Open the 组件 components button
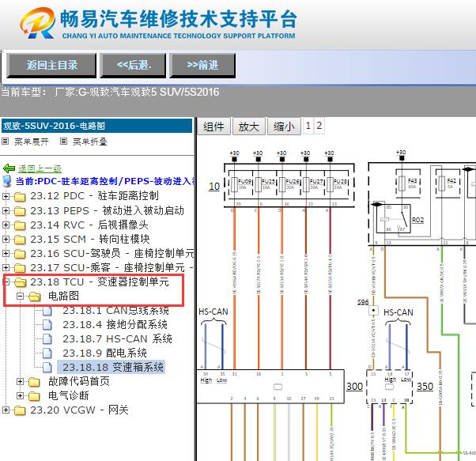The height and width of the screenshot is (461, 476). [x=213, y=127]
